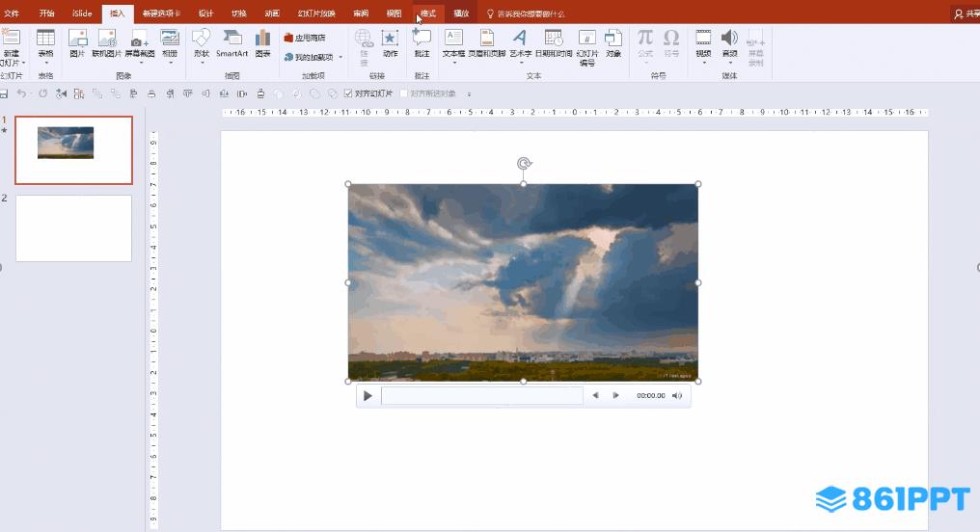
Task: Insert a 图表 chart
Action: point(263,43)
